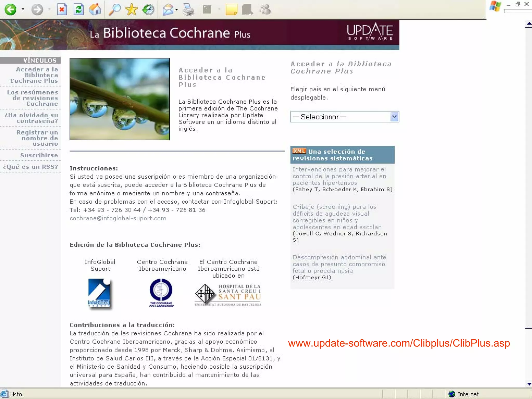Click the Hospital de la Santa Creu i Sant Pau logo
The image size is (532, 399).
pyautogui.click(x=228, y=295)
